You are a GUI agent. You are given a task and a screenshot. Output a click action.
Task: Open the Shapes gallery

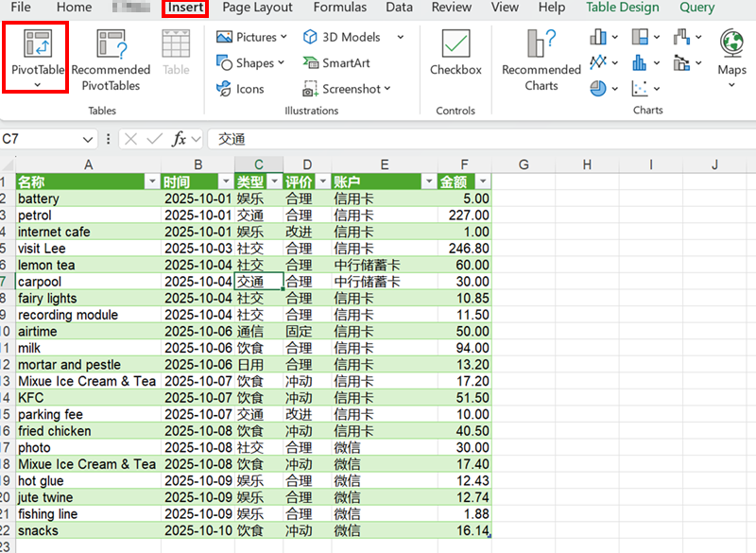click(x=250, y=63)
